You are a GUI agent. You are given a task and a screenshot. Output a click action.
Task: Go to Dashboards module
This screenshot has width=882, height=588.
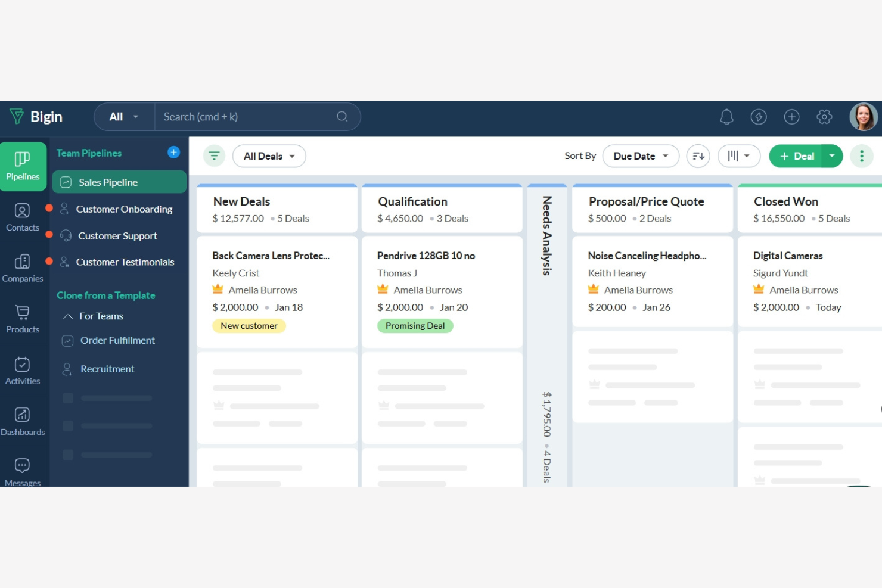pyautogui.click(x=23, y=422)
